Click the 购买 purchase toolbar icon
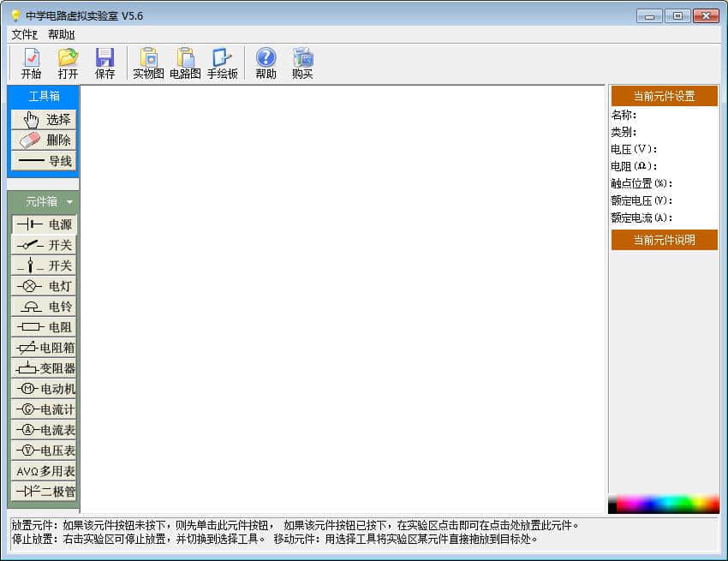728x561 pixels. tap(302, 63)
